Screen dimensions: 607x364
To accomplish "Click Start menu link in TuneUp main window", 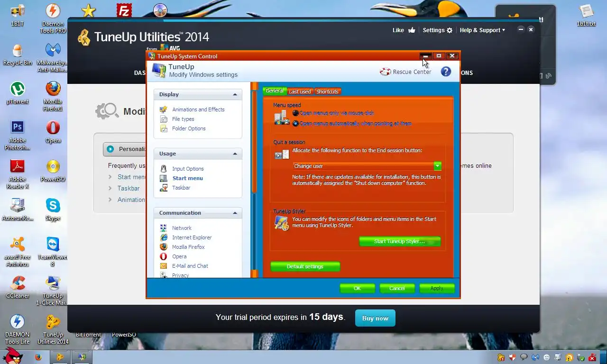I will (131, 177).
